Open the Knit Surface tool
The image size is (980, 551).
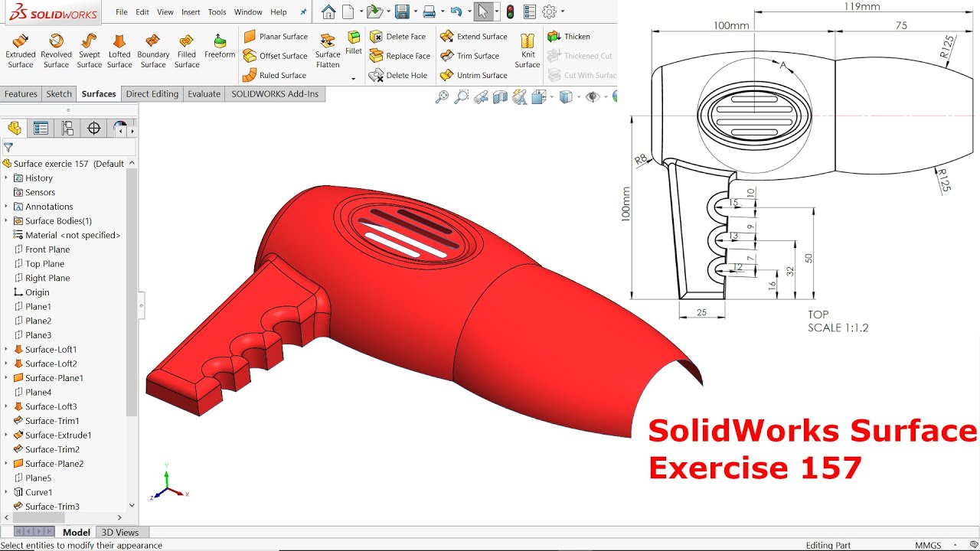pos(528,51)
